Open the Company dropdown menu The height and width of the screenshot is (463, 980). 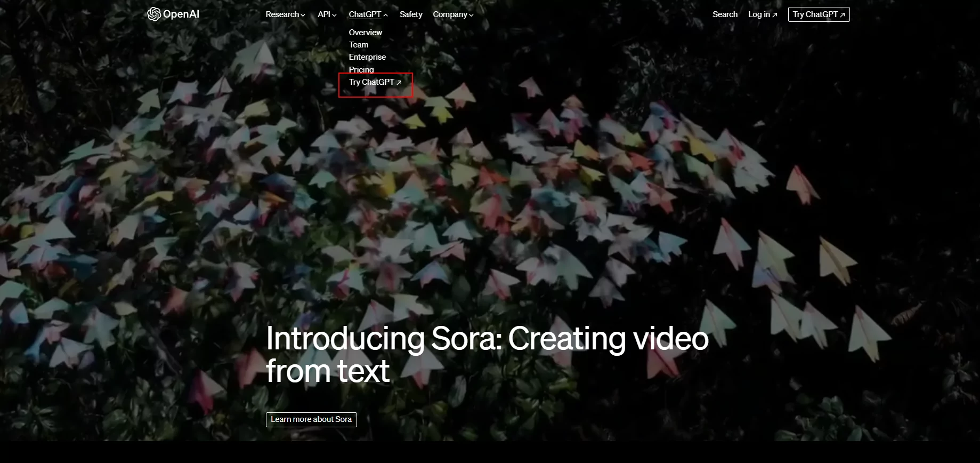[450, 14]
